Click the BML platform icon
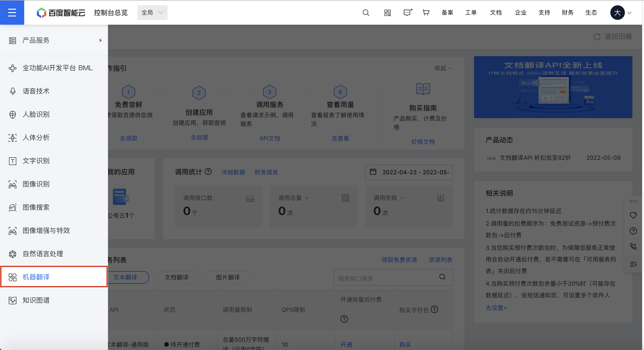Screen dimensions: 644x350 click(13, 68)
